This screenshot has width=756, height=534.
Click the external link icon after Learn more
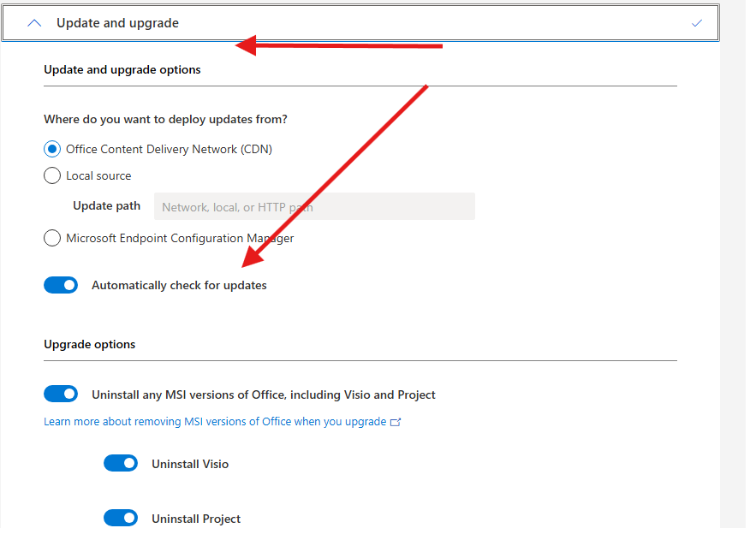(x=396, y=422)
